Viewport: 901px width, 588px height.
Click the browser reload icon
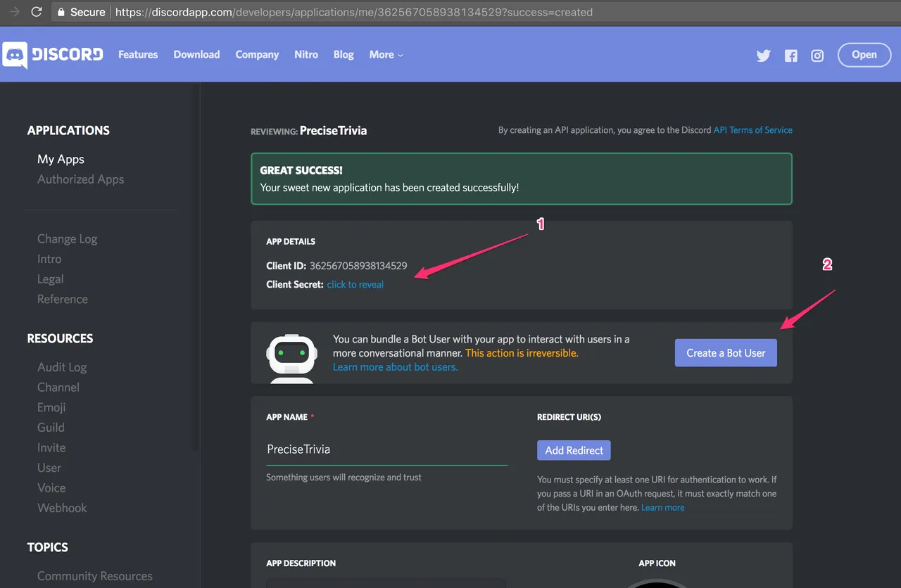pos(37,12)
